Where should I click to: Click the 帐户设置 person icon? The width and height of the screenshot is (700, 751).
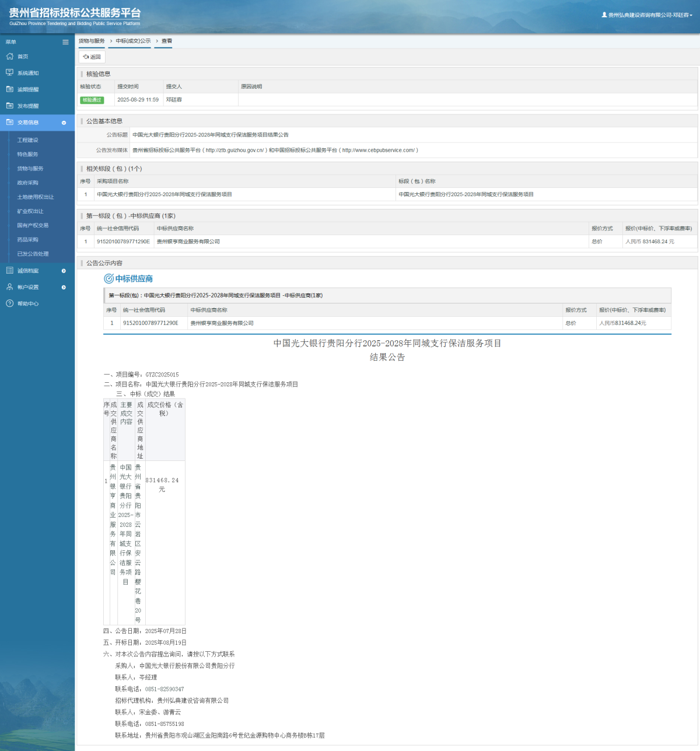9,287
